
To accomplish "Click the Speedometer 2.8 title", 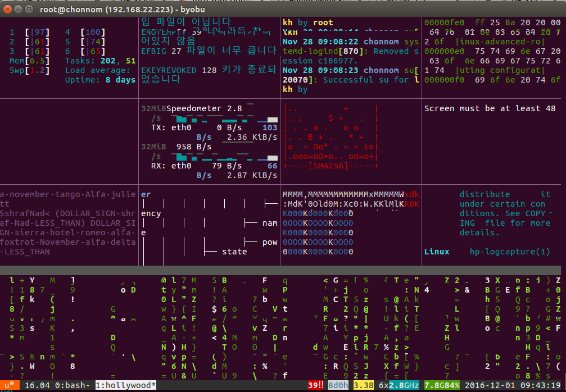I will point(204,108).
